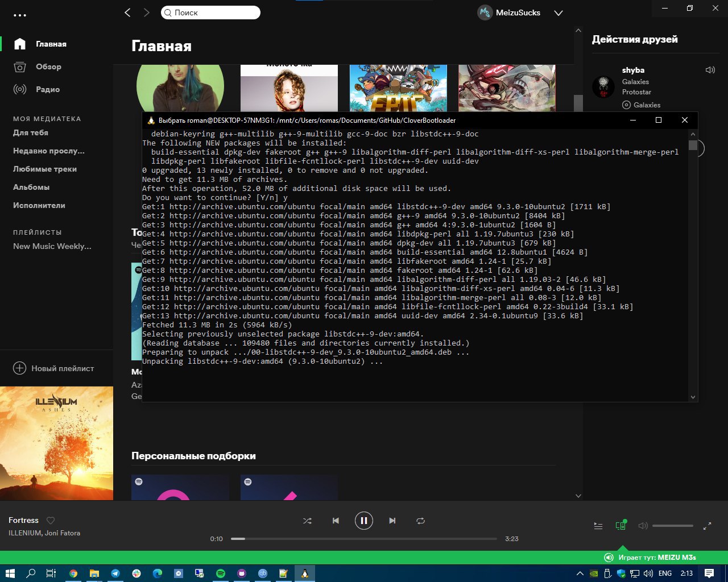The image size is (728, 582).
Task: Open the three-dot Spotify main menu
Action: tap(20, 15)
